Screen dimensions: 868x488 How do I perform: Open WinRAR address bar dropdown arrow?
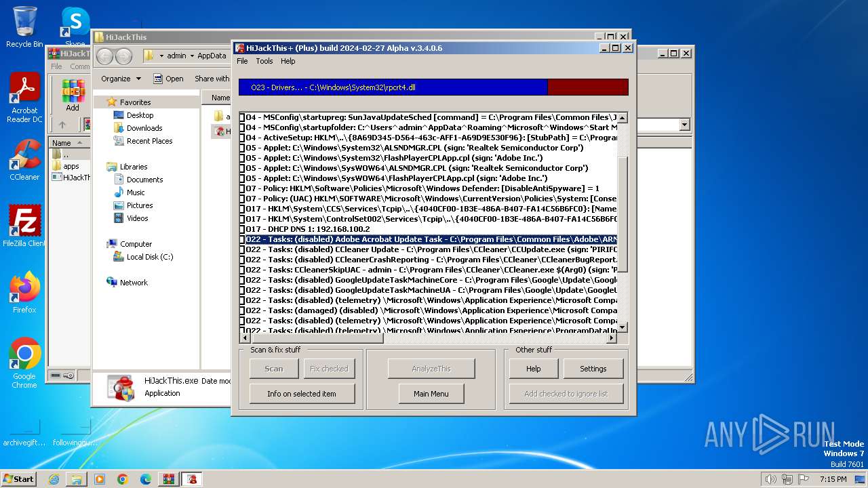[x=684, y=125]
